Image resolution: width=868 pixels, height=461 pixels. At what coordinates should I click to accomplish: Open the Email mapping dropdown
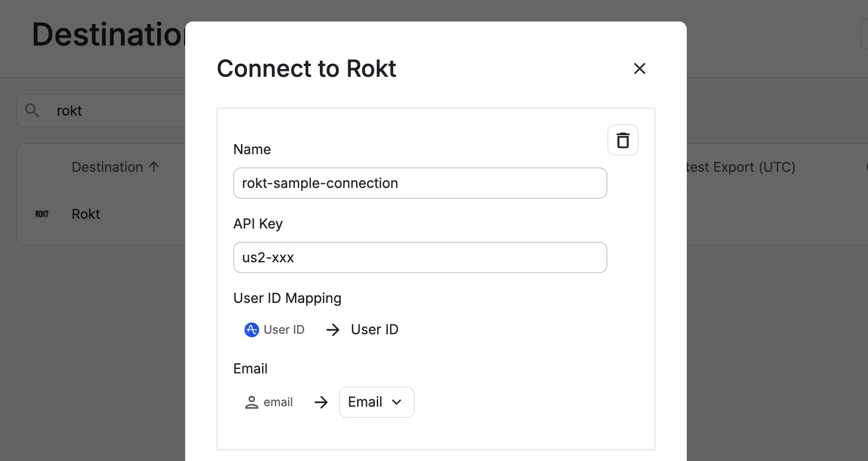(x=377, y=402)
